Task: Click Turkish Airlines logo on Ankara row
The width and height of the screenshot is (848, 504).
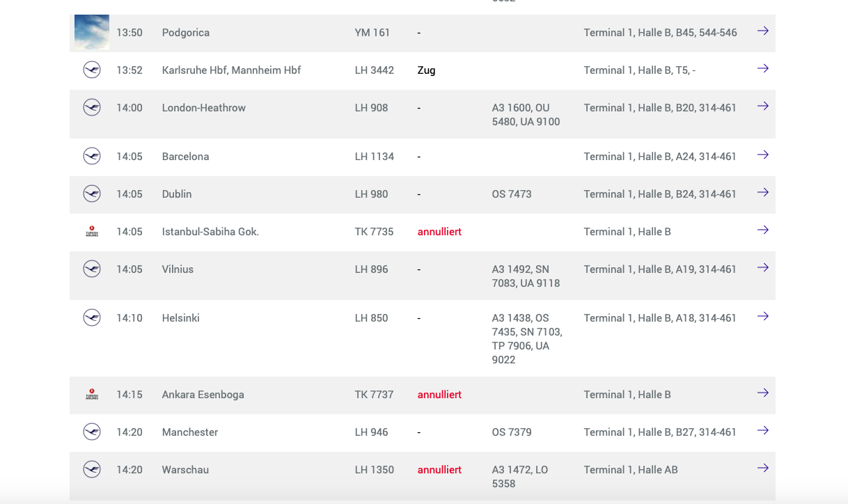Action: [x=92, y=395]
